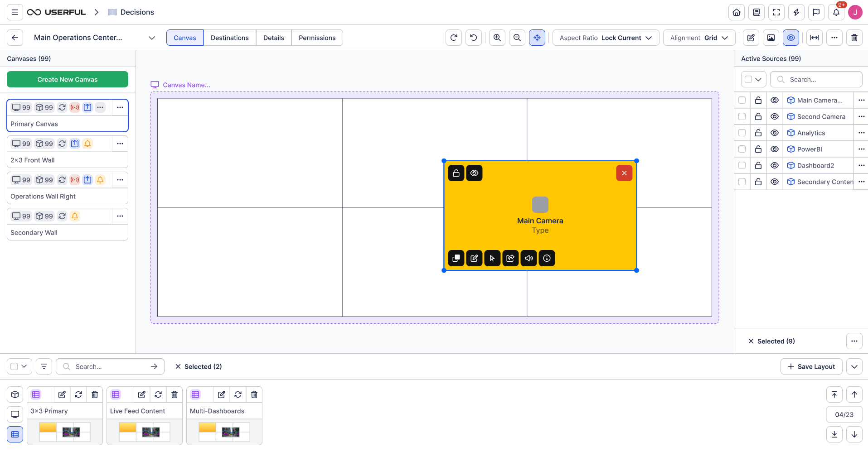
Task: Undo the last canvas change
Action: [473, 38]
